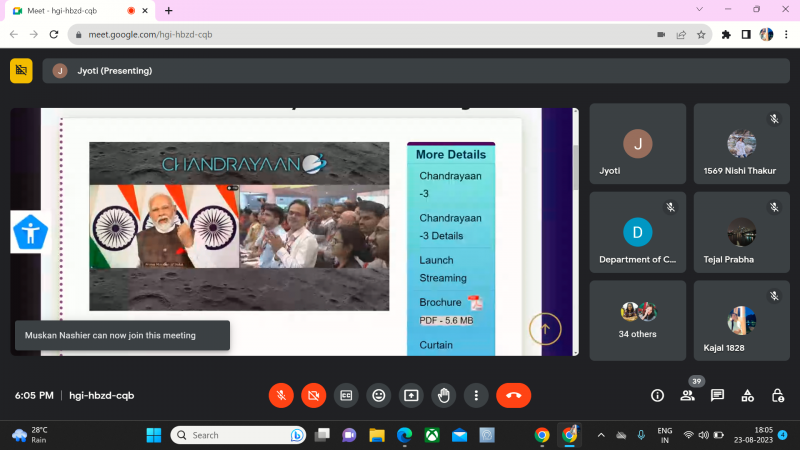Open camera permission icon in address bar
Viewport: 800px width, 450px height.
coord(661,35)
